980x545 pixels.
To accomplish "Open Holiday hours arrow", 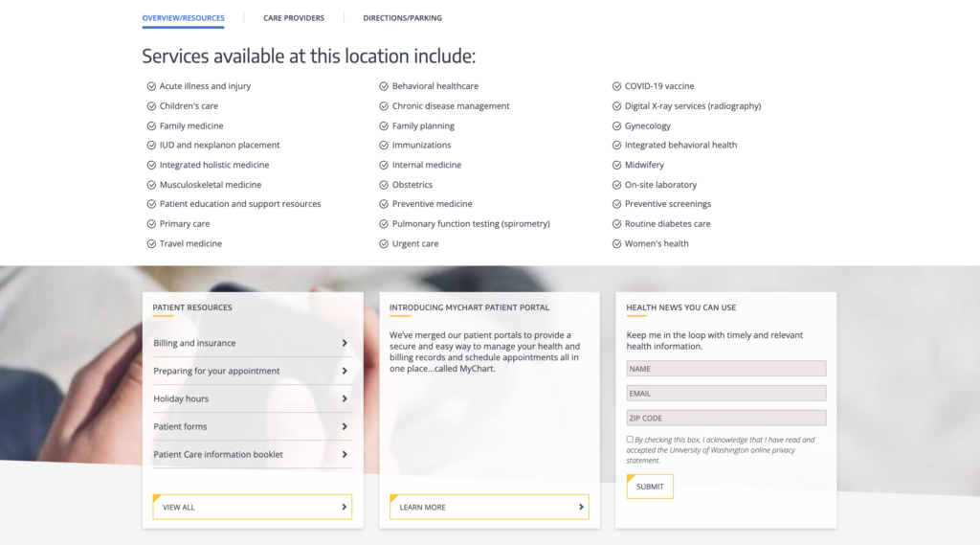I will (x=345, y=398).
